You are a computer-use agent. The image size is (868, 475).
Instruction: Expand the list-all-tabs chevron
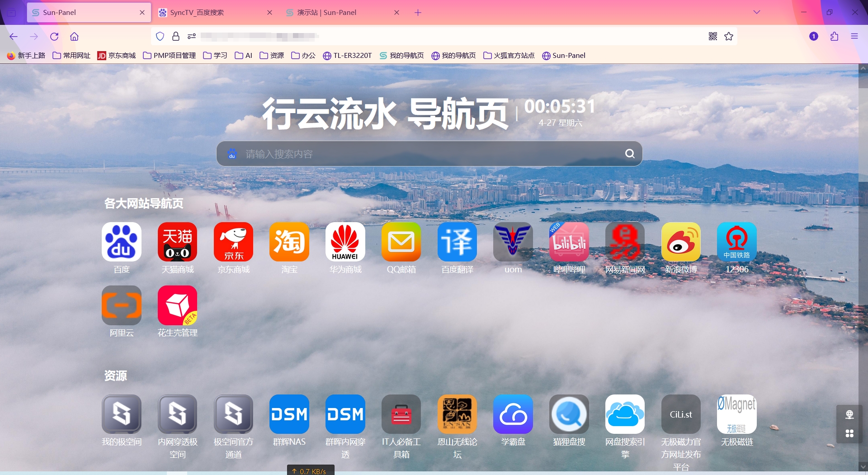[756, 12]
